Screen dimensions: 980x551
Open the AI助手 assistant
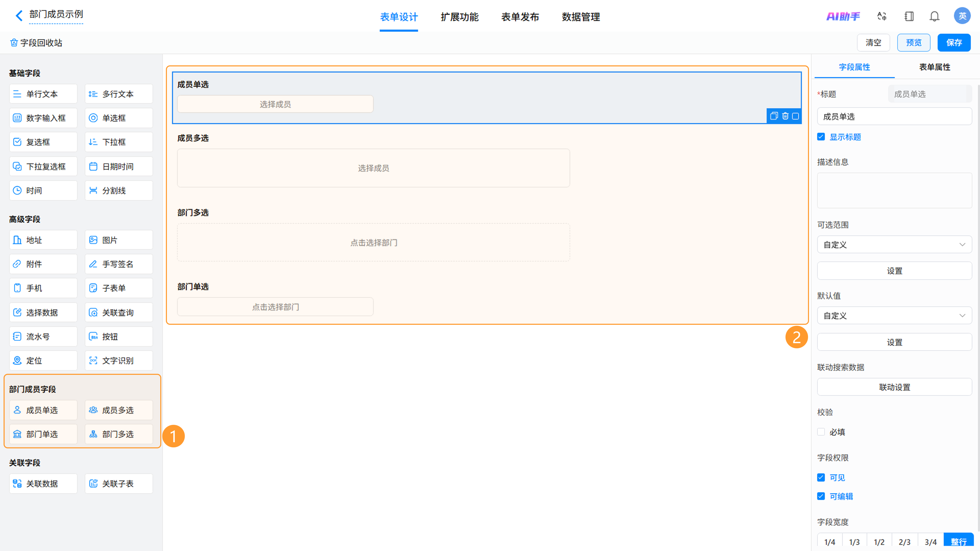[843, 16]
